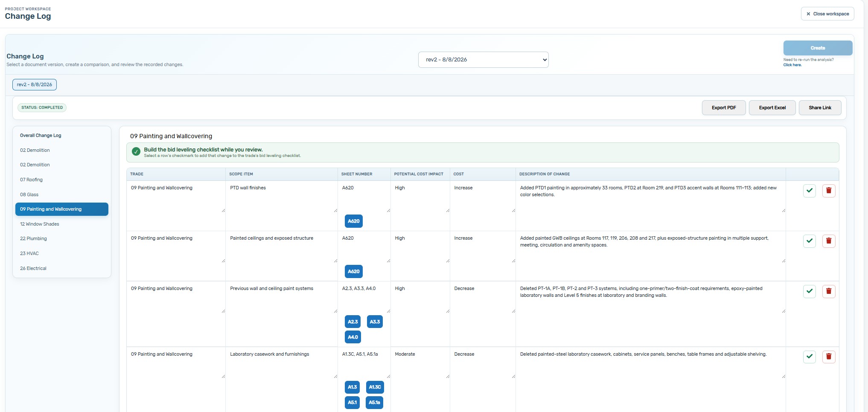Delete Laboratory casework and furnishings row

(829, 357)
